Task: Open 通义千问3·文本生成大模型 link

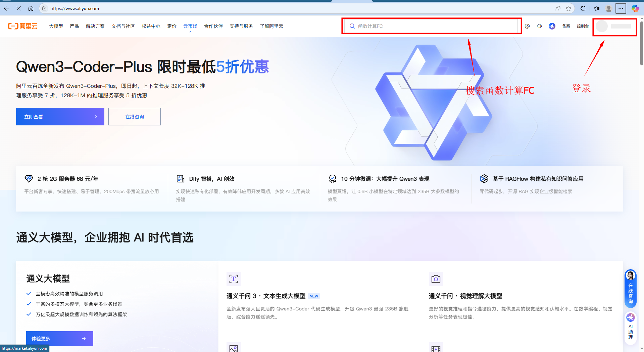Action: pos(266,296)
